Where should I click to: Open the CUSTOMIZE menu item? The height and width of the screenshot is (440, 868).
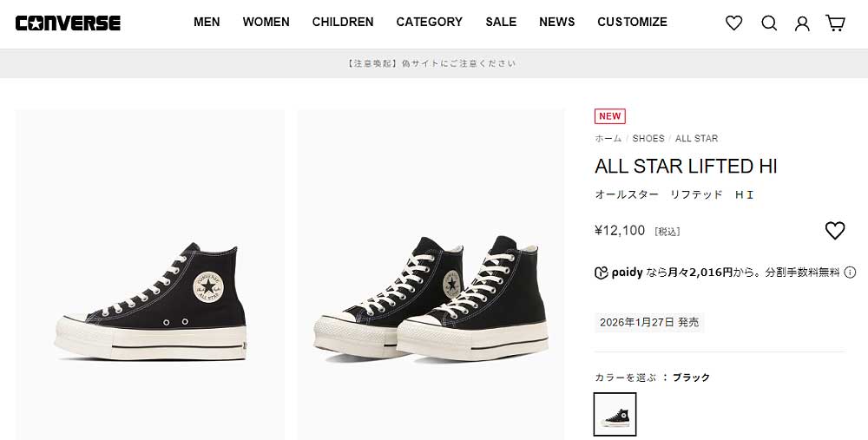[x=632, y=22]
